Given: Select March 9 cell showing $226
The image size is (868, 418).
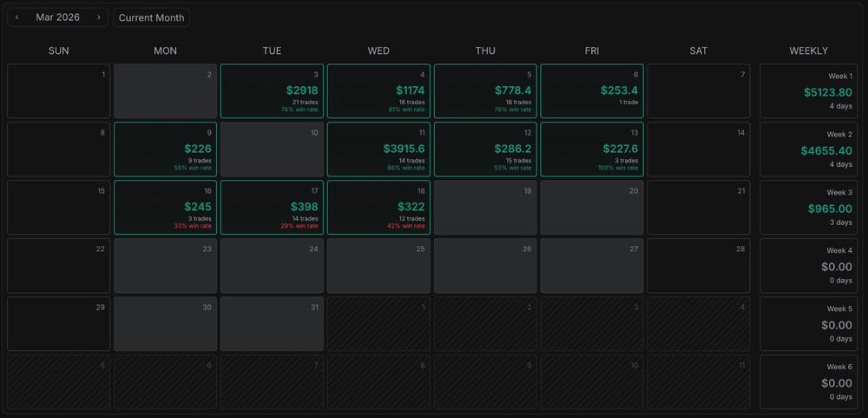Looking at the screenshot, I should click(165, 149).
